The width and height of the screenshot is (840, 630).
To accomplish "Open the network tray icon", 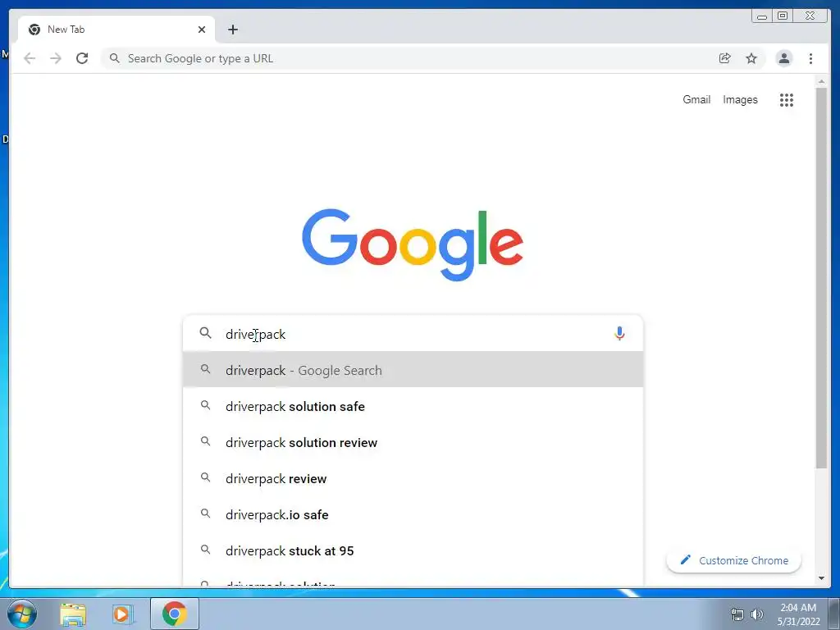I will [x=737, y=614].
